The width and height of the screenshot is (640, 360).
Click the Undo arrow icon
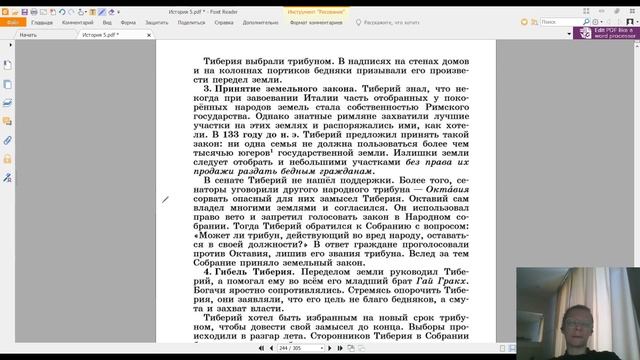(x=62, y=12)
